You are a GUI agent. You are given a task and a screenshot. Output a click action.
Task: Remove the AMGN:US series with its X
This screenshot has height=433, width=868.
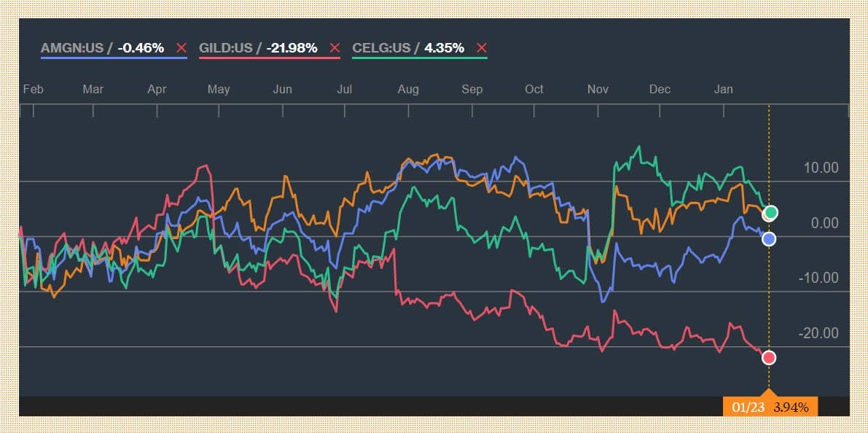[x=181, y=48]
